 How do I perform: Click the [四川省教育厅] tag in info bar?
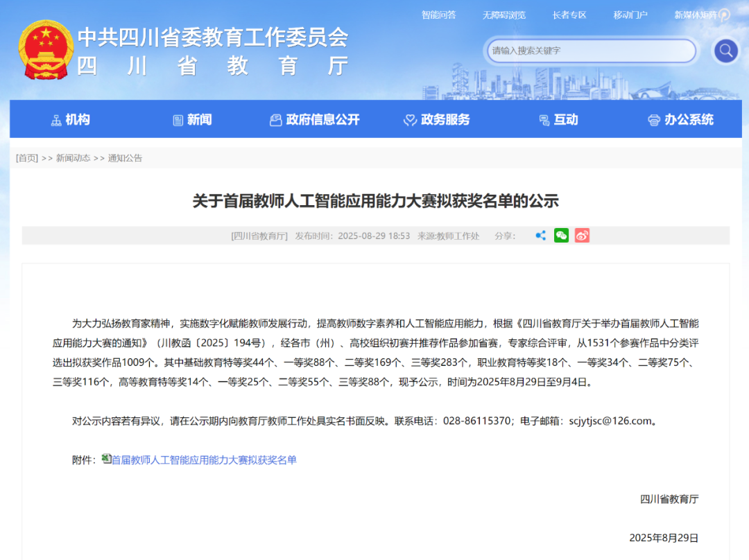259,236
